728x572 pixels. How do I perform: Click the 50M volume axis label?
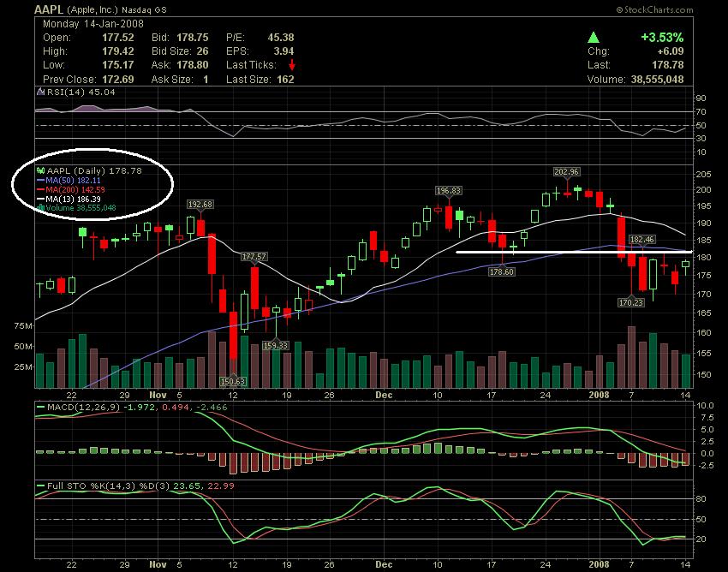[23, 347]
